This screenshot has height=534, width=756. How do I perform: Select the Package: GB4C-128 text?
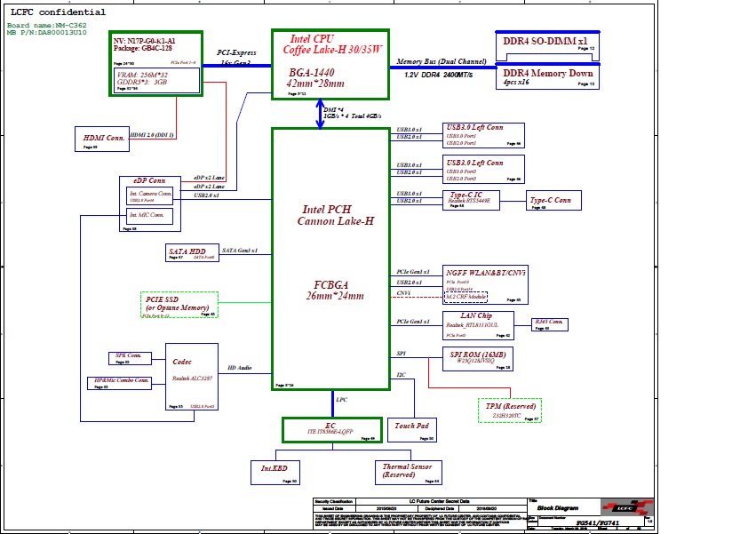pos(143,48)
